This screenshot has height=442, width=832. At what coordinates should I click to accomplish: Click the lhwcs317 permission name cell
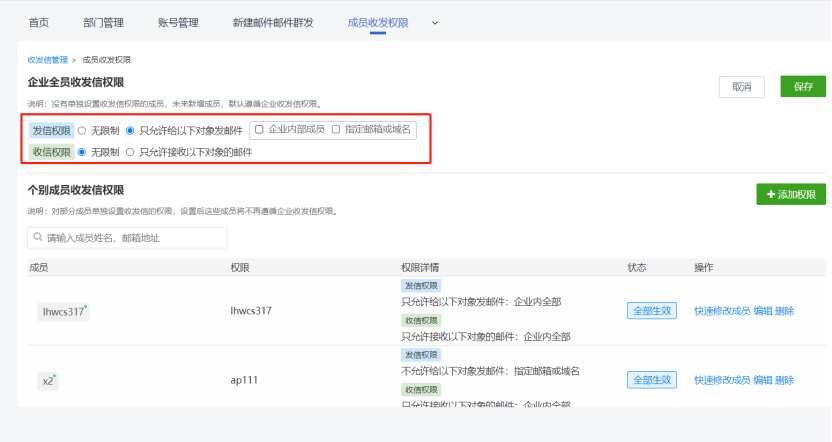pos(251,311)
